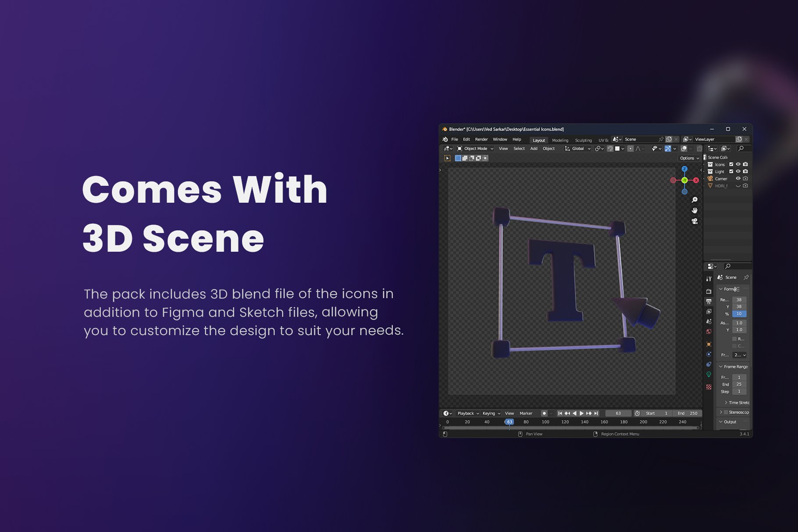Open the Edit menu
The image size is (798, 532).
(x=467, y=139)
